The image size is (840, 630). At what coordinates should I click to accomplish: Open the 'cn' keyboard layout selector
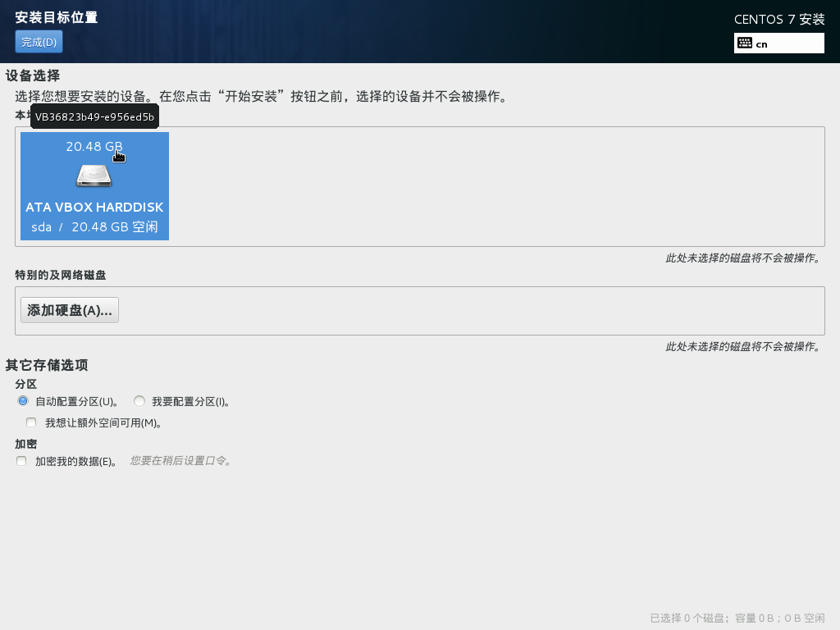[x=779, y=43]
